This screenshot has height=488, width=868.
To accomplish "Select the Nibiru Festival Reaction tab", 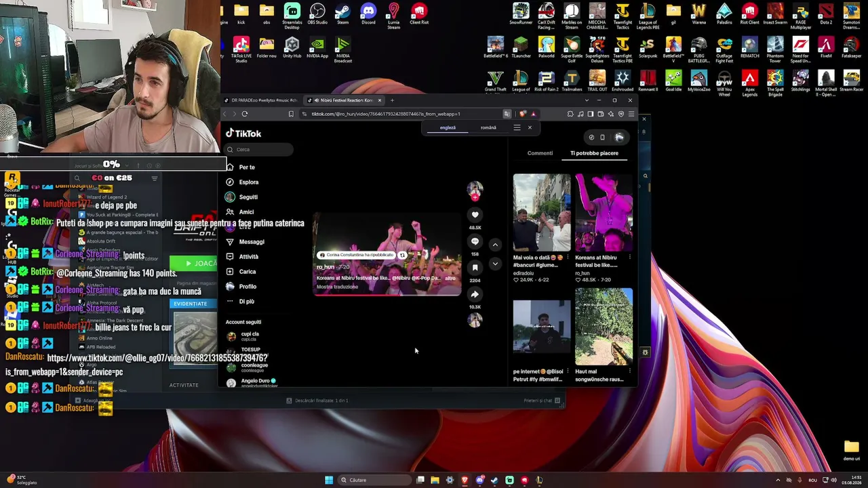I will click(x=344, y=100).
